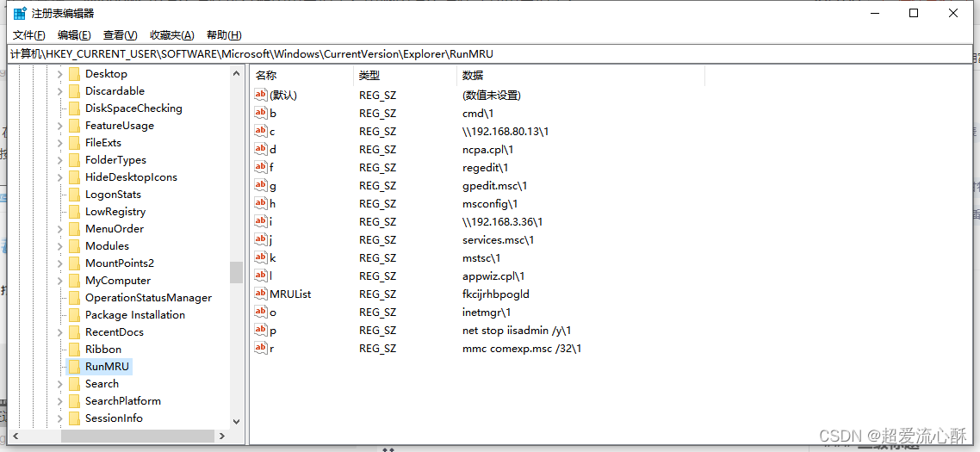Sort values by the 名称 column header

(302, 76)
